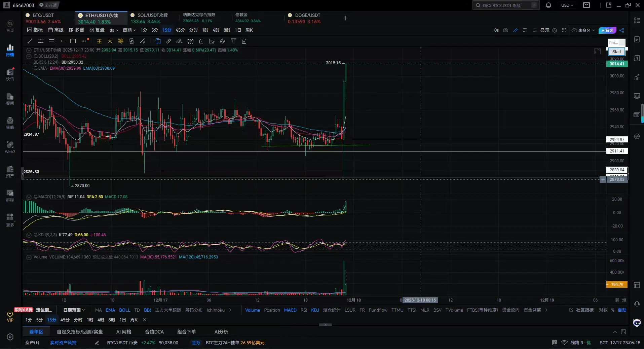This screenshot has width=644, height=349.
Task: Open the 日期范围 date range dropdown
Action: 74,310
